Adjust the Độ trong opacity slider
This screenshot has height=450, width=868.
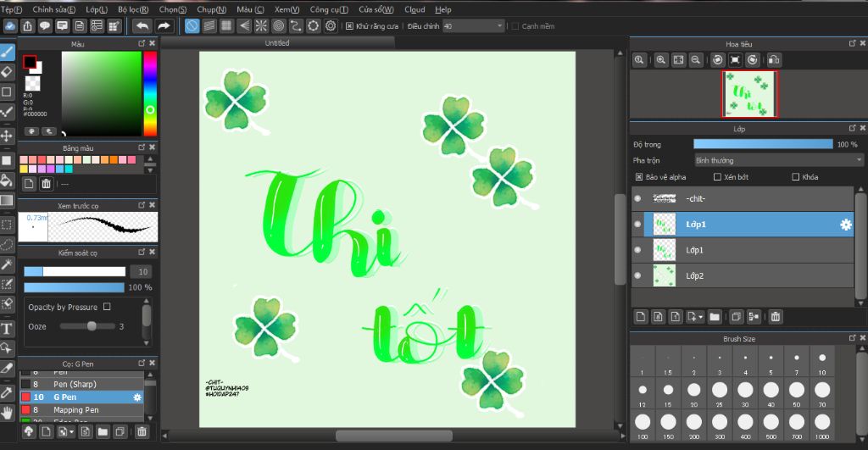pyautogui.click(x=763, y=144)
